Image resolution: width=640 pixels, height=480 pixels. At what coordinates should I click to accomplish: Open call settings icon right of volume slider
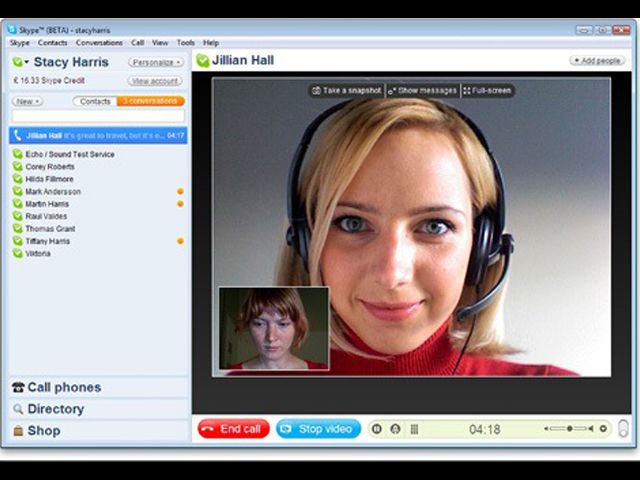603,429
